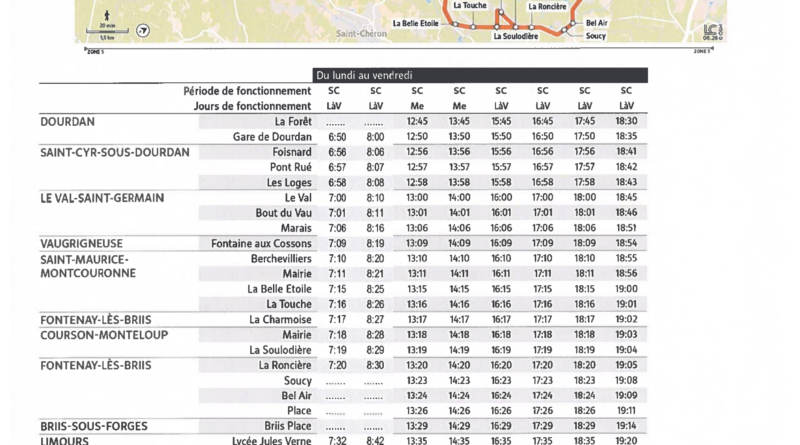The width and height of the screenshot is (800, 445).
Task: Click the pedestrian walking icon on map
Action: 107,16
